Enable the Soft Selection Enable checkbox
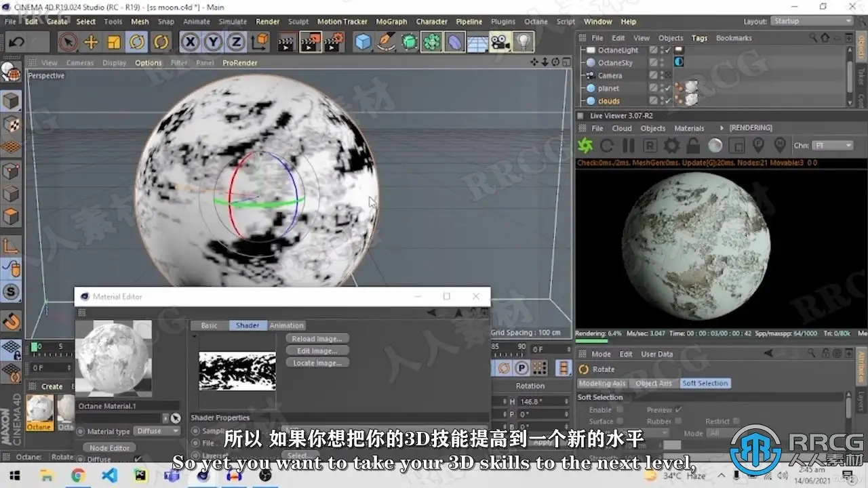The height and width of the screenshot is (488, 868). tap(620, 409)
